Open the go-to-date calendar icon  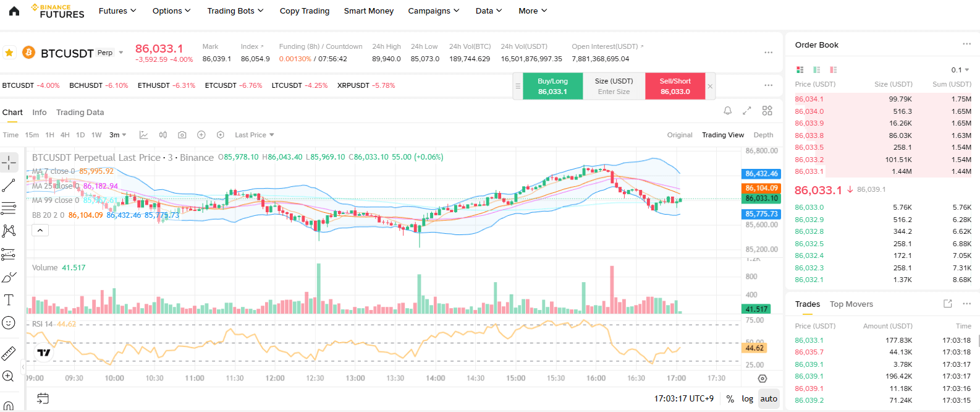(x=43, y=398)
